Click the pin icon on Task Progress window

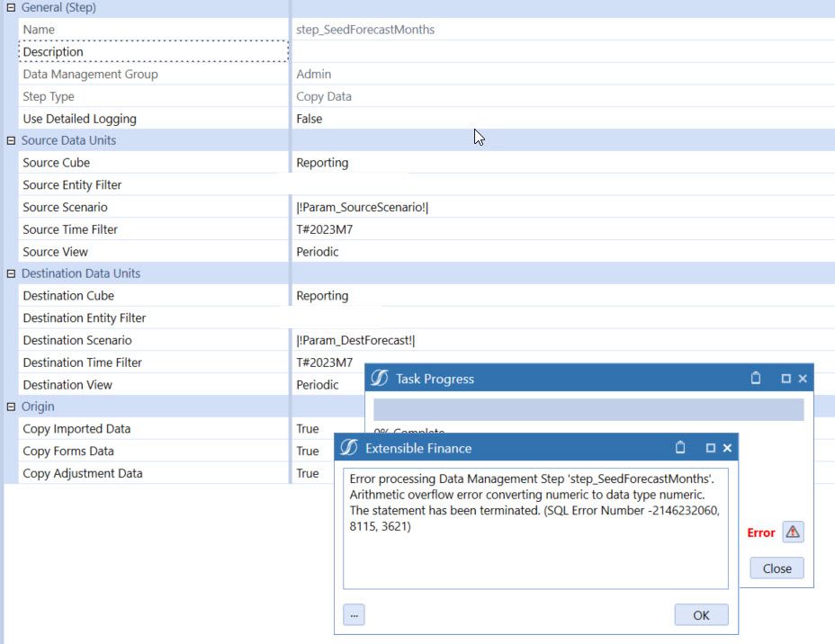[757, 379]
